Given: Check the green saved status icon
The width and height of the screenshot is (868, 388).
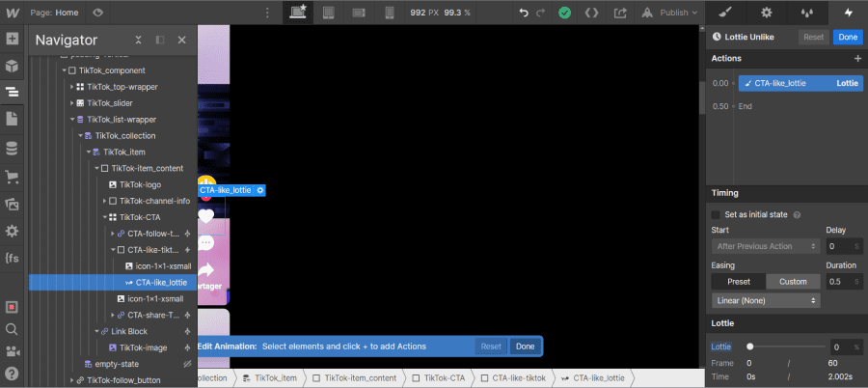Looking at the screenshot, I should 564,13.
